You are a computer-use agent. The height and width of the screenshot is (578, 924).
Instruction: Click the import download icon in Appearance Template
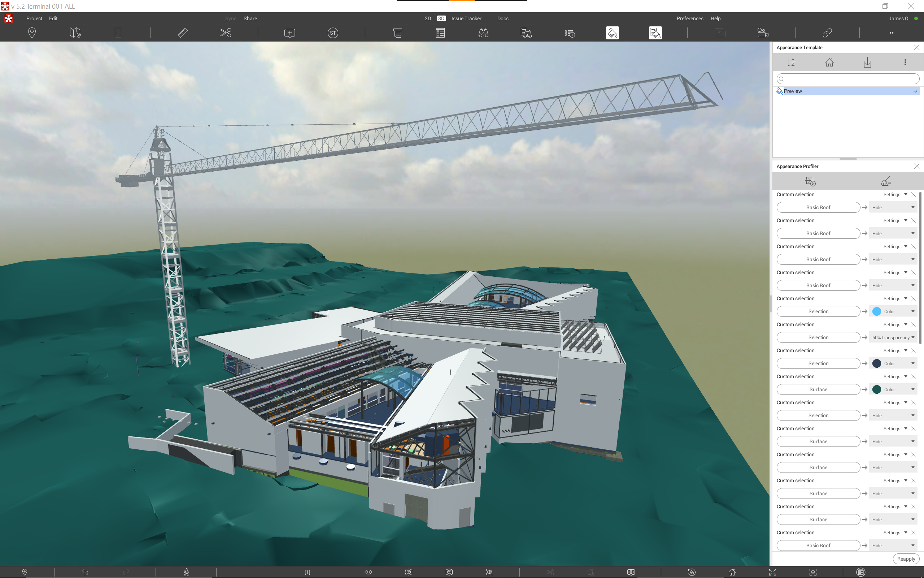tap(867, 62)
